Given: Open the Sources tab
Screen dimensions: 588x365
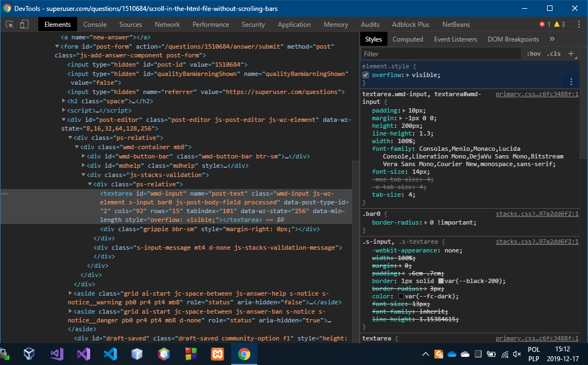Looking at the screenshot, I should point(131,25).
